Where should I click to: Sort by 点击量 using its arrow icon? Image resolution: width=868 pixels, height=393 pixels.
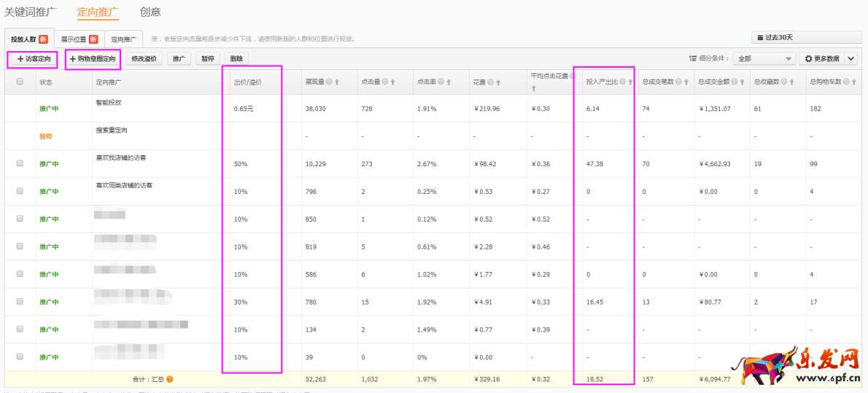[x=393, y=82]
